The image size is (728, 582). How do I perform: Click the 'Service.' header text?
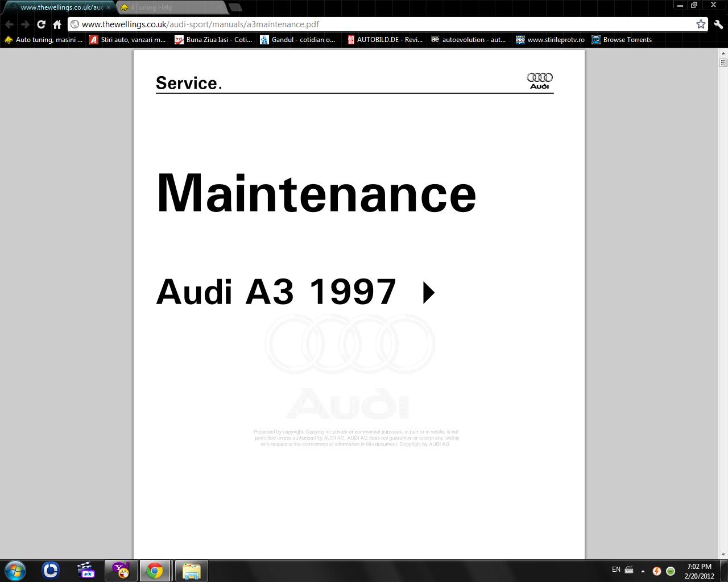189,83
